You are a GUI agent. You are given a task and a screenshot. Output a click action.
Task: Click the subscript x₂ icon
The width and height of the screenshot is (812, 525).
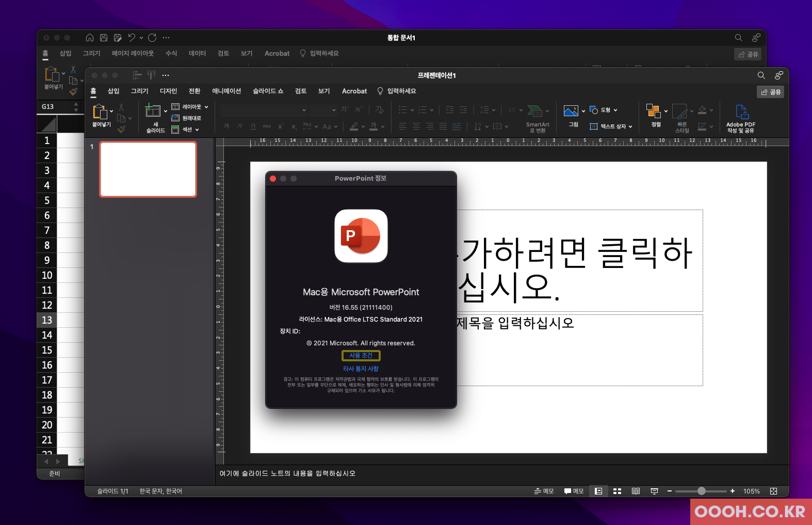(294, 126)
